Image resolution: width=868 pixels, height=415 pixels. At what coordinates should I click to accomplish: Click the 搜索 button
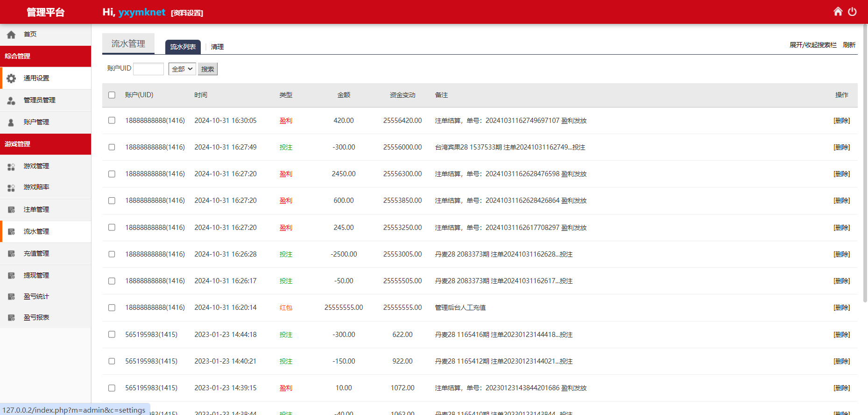point(208,69)
